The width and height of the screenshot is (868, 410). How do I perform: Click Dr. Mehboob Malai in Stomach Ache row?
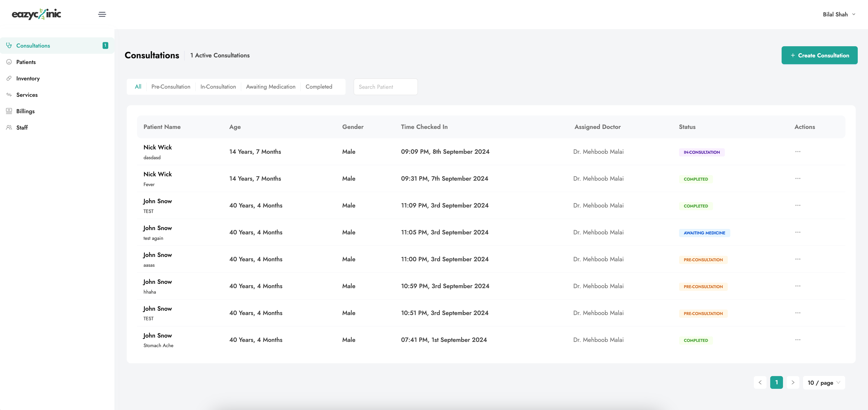[x=598, y=340]
